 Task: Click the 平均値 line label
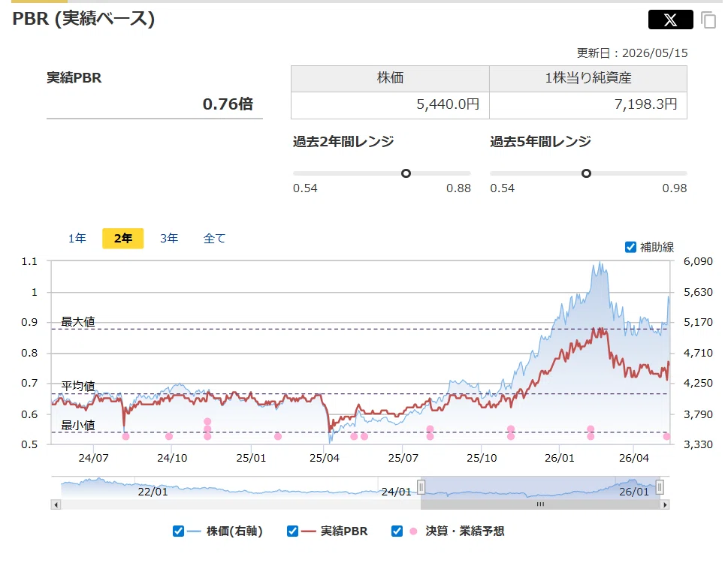[78, 386]
